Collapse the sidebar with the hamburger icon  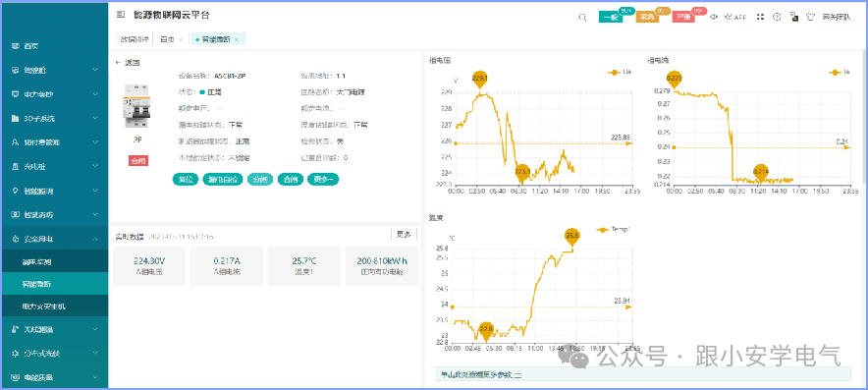pos(121,15)
